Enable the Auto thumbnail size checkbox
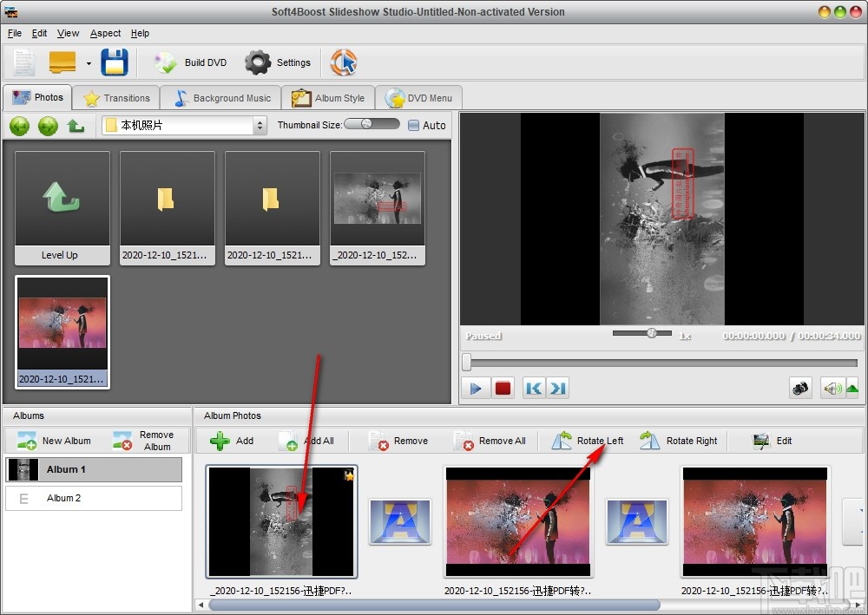Screen dimensions: 868x615 pos(414,125)
